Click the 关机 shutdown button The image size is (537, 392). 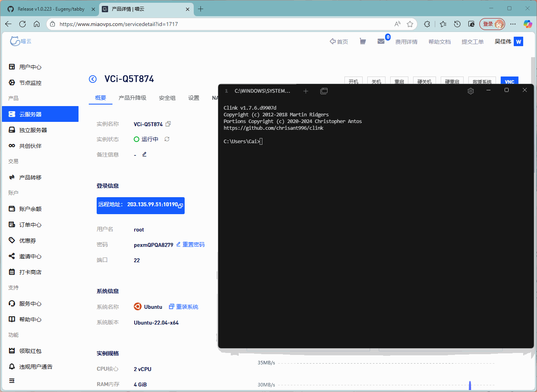pyautogui.click(x=376, y=80)
